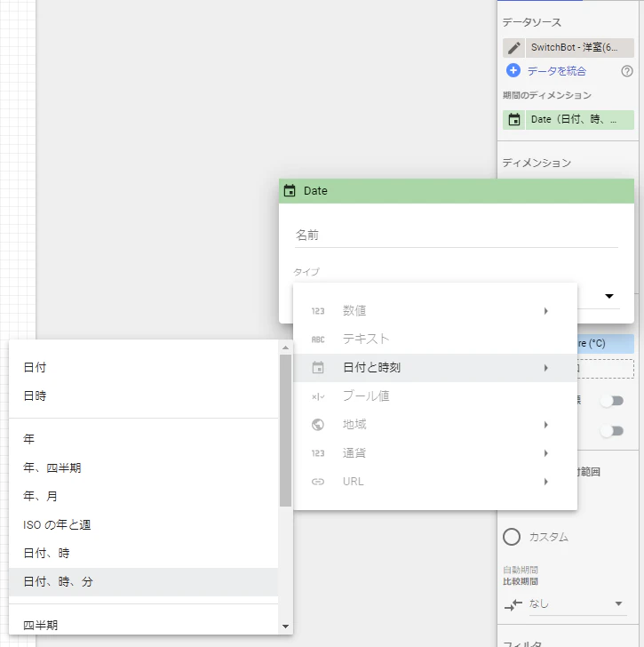Choose 日付 in date submenu
This screenshot has height=647, width=644.
tap(144, 367)
